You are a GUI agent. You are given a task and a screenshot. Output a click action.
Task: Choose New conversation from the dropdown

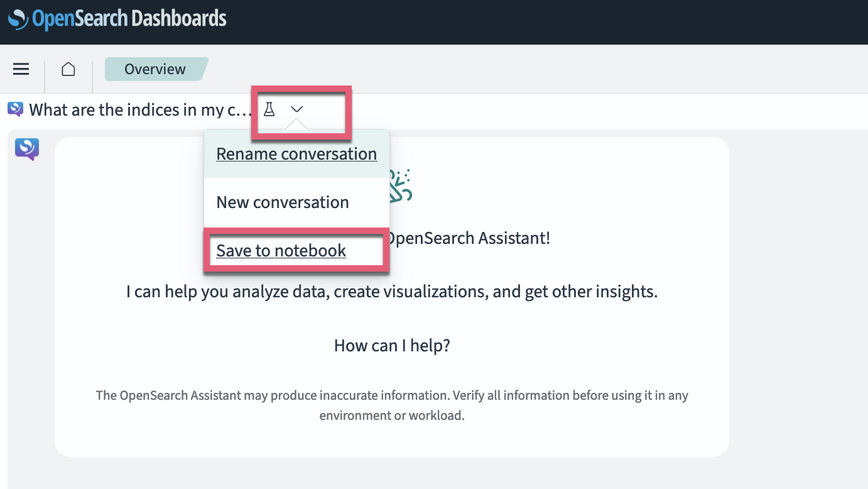282,202
